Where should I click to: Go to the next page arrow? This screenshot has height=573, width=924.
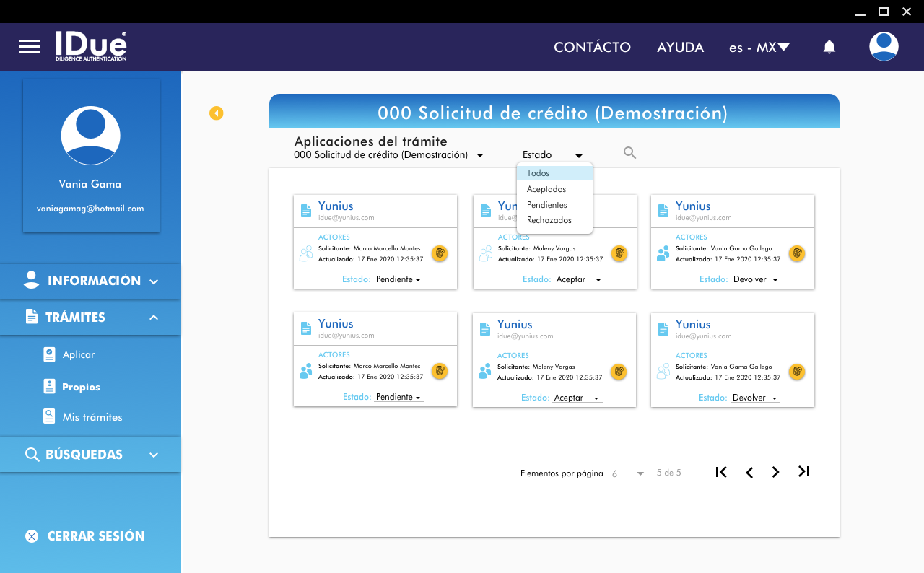(x=775, y=472)
